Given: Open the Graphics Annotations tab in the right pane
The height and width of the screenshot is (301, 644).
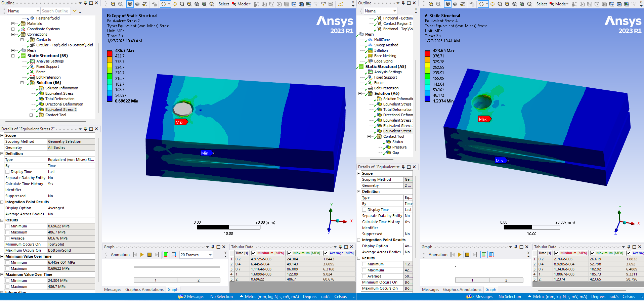Looking at the screenshot, I should click(x=462, y=290).
